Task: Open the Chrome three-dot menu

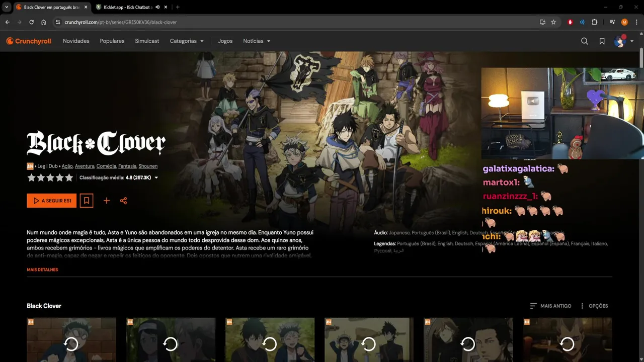Action: pyautogui.click(x=636, y=22)
